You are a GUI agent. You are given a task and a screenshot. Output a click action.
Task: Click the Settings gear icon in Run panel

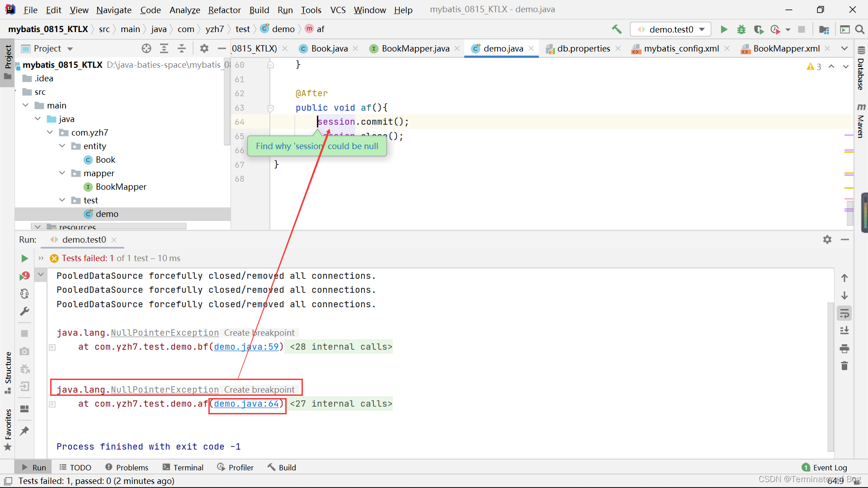[827, 239]
